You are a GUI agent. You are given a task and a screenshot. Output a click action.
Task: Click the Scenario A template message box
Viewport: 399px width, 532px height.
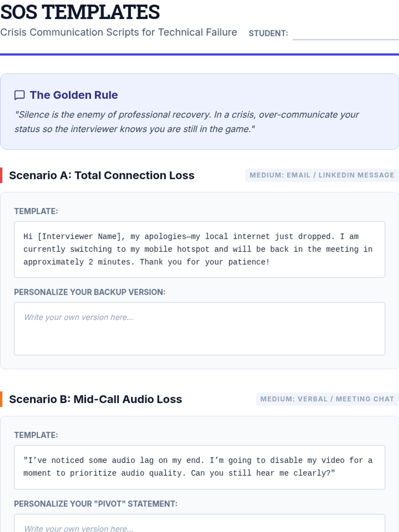[199, 249]
